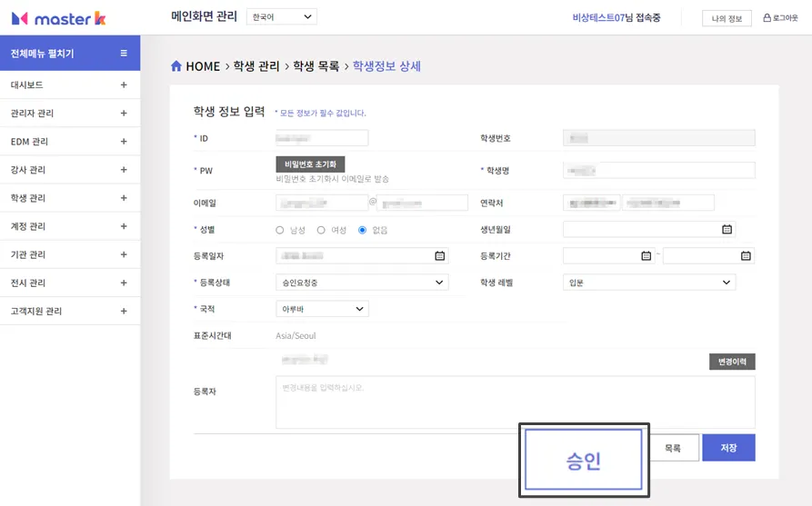Image resolution: width=812 pixels, height=506 pixels.
Task: Click the first 연락처 phone field
Action: pyautogui.click(x=591, y=203)
